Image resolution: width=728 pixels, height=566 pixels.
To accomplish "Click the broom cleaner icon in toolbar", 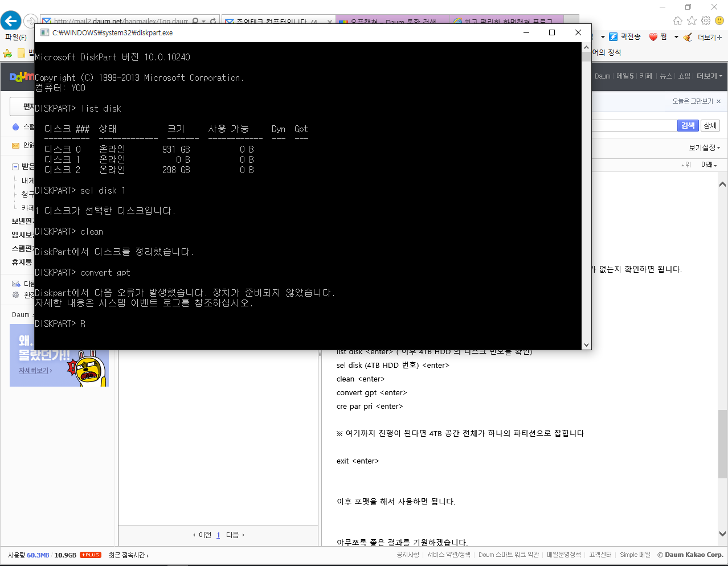I will [688, 37].
